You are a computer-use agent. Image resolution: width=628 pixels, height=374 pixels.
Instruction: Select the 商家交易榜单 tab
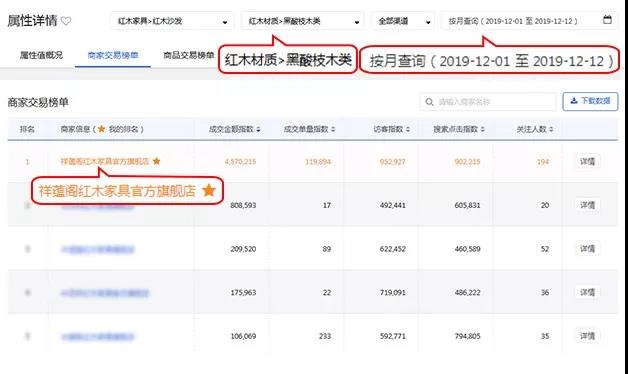click(113, 55)
